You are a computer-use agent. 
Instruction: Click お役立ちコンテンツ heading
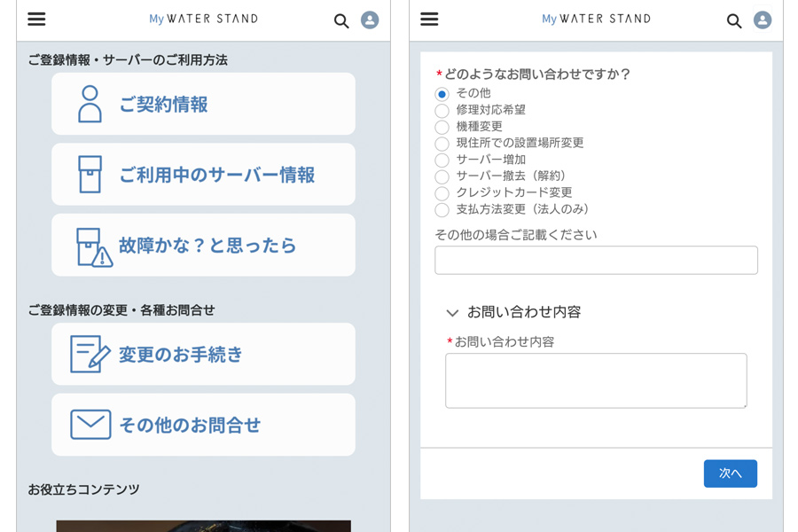coord(83,489)
